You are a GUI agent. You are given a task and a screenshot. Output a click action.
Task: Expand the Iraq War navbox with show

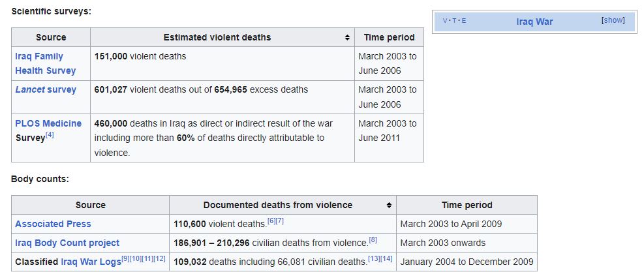(x=613, y=20)
